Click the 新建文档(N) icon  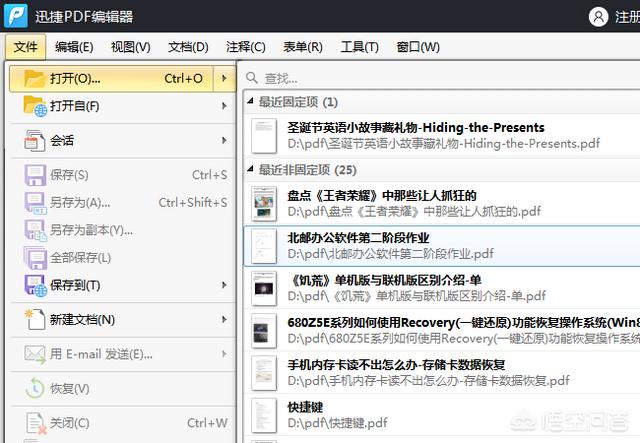pos(34,319)
